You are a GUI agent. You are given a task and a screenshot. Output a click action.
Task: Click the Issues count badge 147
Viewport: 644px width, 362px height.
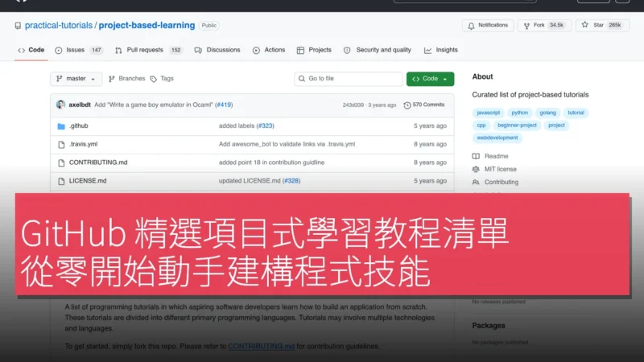pos(96,50)
